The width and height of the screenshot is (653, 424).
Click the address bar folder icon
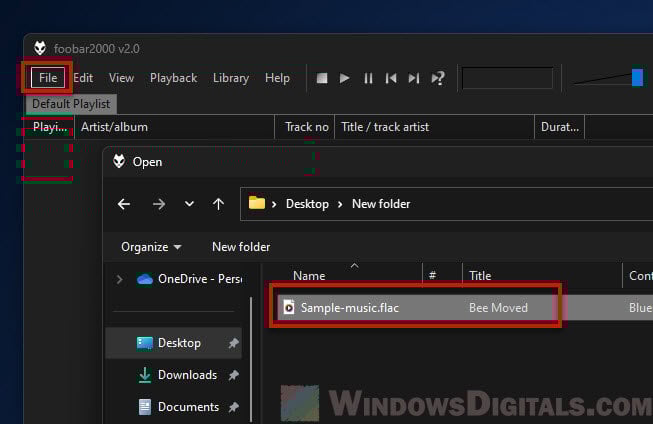tap(257, 203)
